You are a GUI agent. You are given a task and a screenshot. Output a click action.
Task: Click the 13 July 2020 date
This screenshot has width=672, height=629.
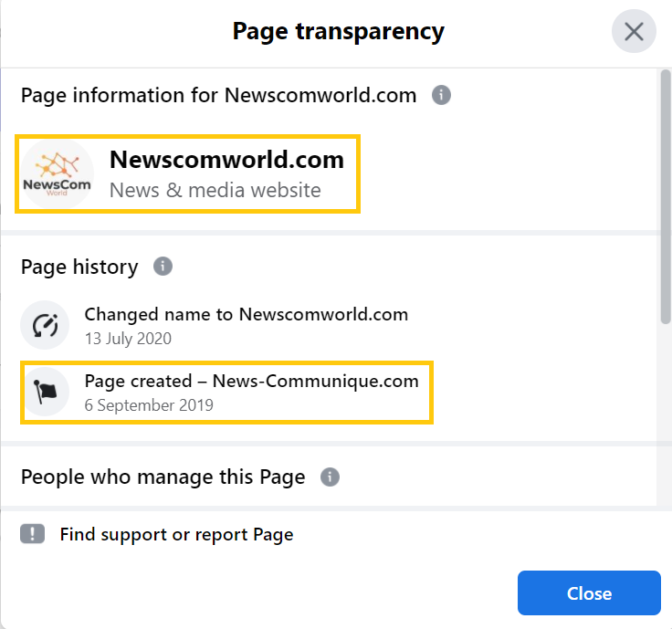coord(128,339)
